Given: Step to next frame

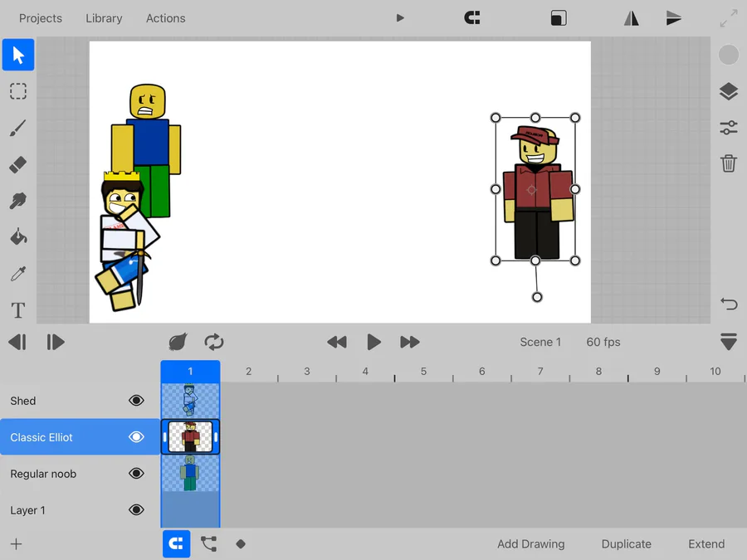Looking at the screenshot, I should tap(56, 342).
